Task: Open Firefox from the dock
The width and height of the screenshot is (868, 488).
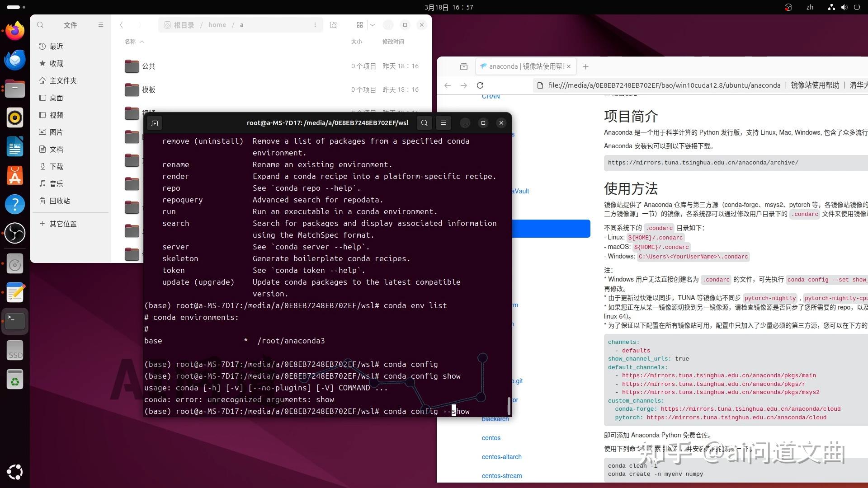Action: 15,30
